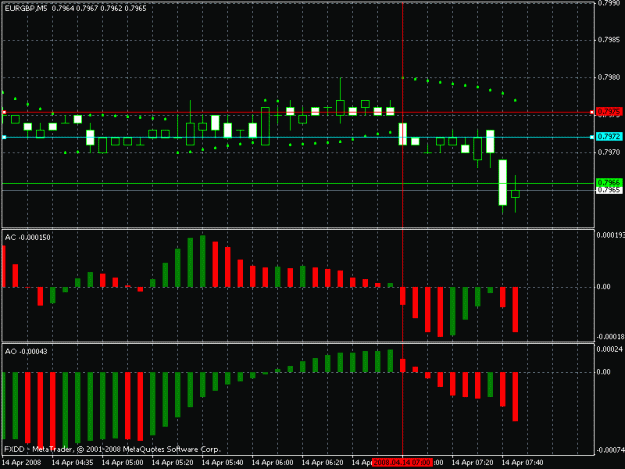Viewport: 625px width, 469px height.
Task: Click the 14 Apr 05:40 time label
Action: [x=222, y=463]
